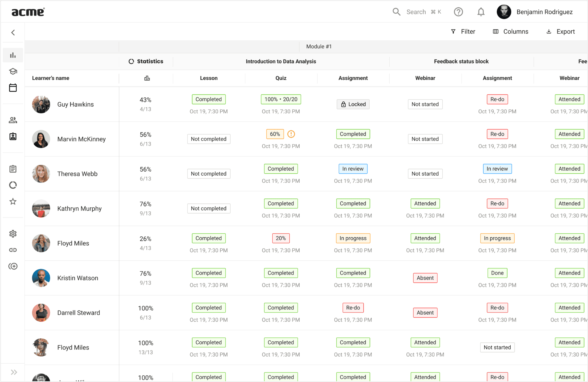Viewport: 588px width, 382px height.
Task: Open the help question mark icon
Action: click(x=458, y=12)
